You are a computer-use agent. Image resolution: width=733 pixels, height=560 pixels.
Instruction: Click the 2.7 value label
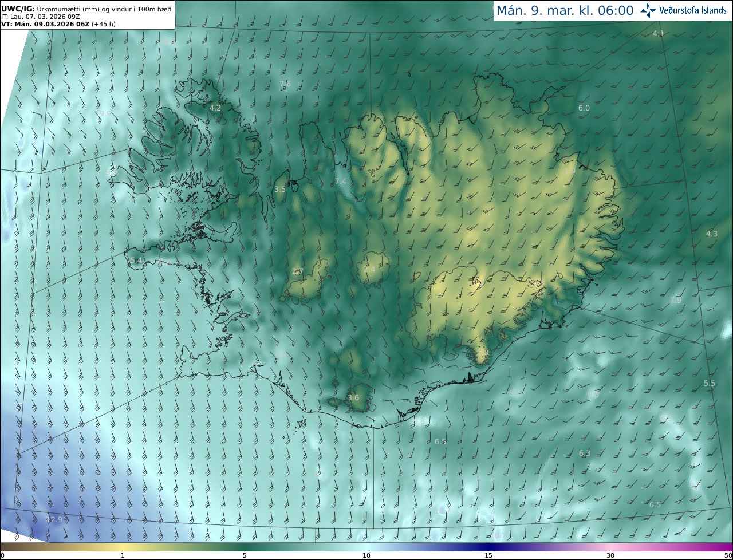coord(297,271)
